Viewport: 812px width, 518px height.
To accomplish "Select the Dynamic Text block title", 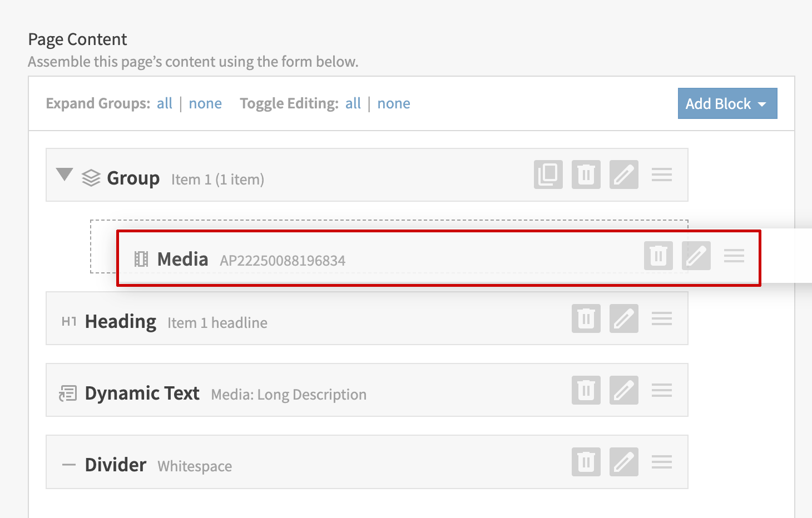I will click(x=142, y=394).
